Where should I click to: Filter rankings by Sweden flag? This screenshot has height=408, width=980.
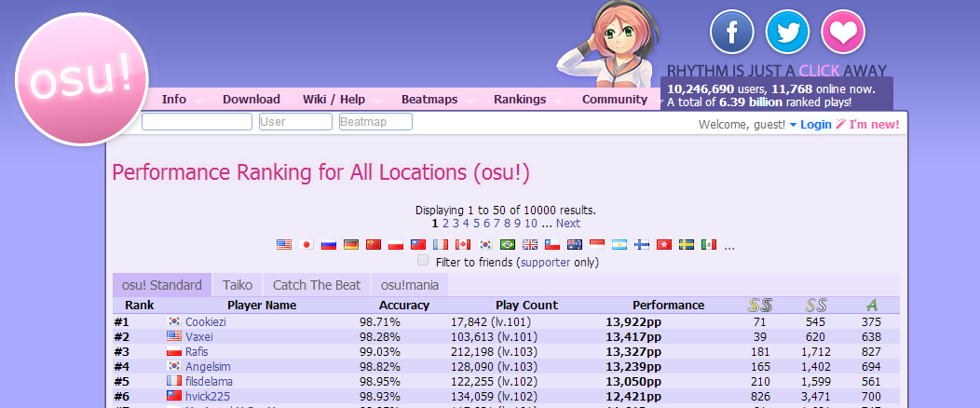click(x=687, y=245)
